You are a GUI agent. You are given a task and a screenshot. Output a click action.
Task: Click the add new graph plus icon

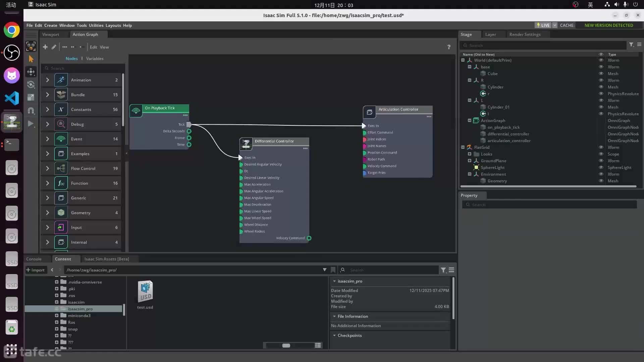(x=45, y=47)
